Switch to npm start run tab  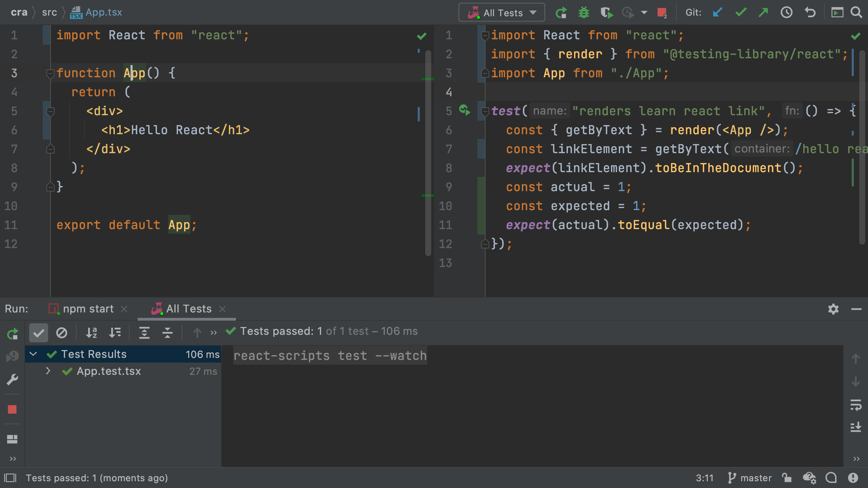tap(88, 309)
